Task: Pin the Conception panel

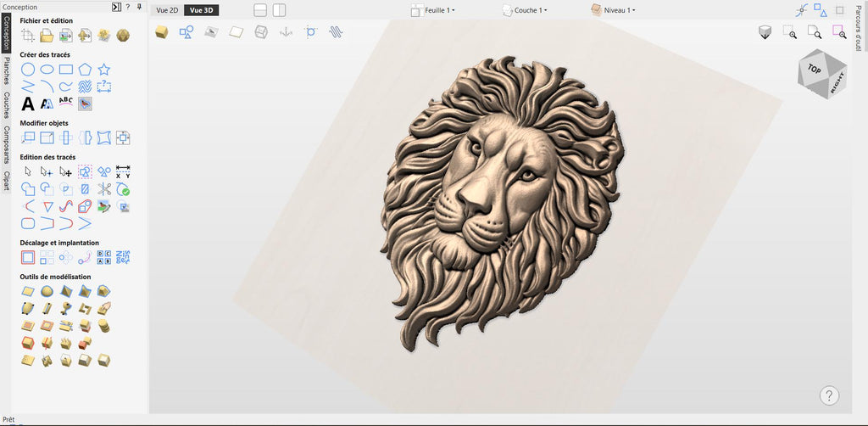Action: point(139,7)
